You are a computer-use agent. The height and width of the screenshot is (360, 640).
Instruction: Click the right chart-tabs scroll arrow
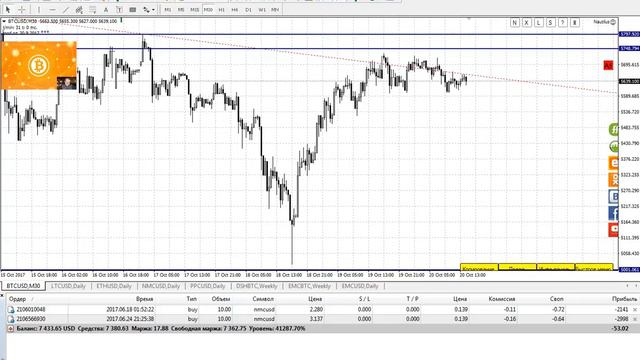tap(635, 286)
